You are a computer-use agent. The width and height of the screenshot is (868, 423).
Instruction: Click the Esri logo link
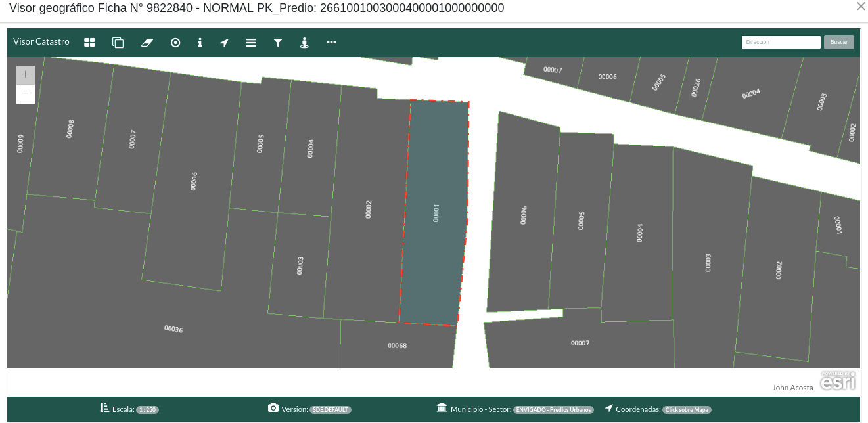(838, 381)
